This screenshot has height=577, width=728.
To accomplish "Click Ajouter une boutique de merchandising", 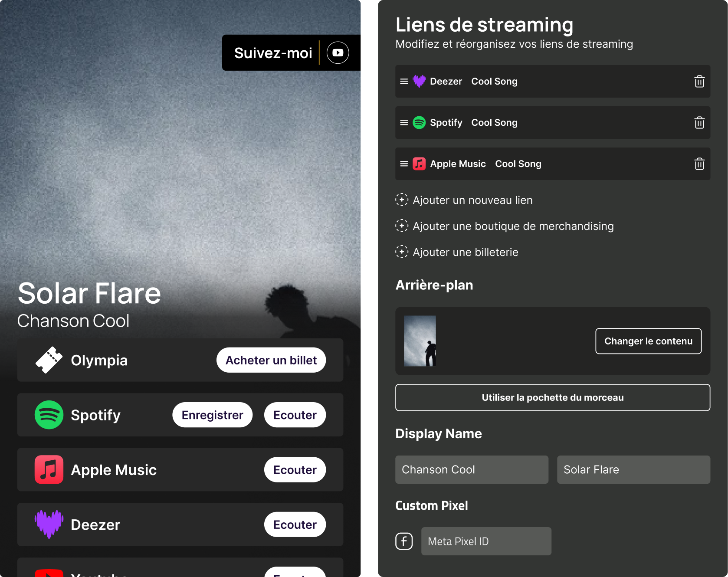I will click(x=513, y=226).
